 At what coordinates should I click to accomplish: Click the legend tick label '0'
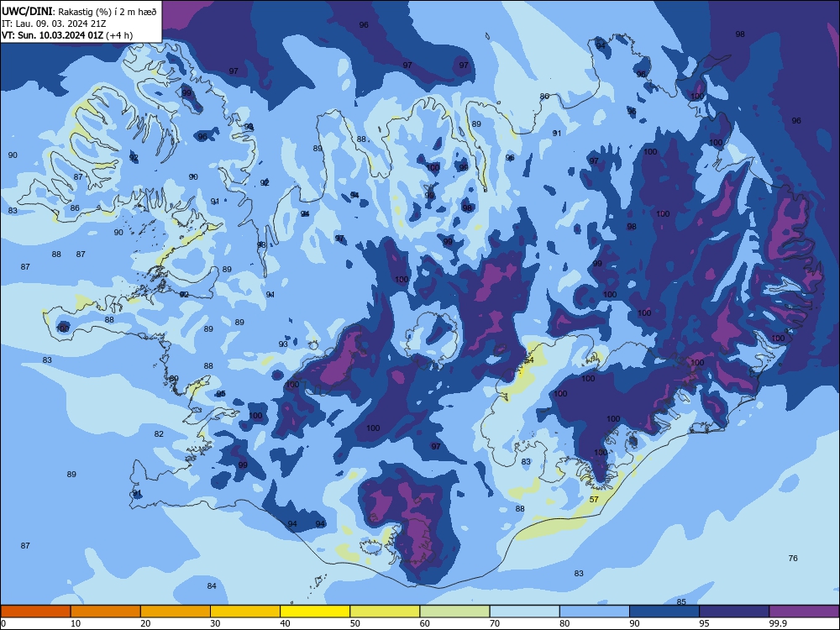click(3, 623)
